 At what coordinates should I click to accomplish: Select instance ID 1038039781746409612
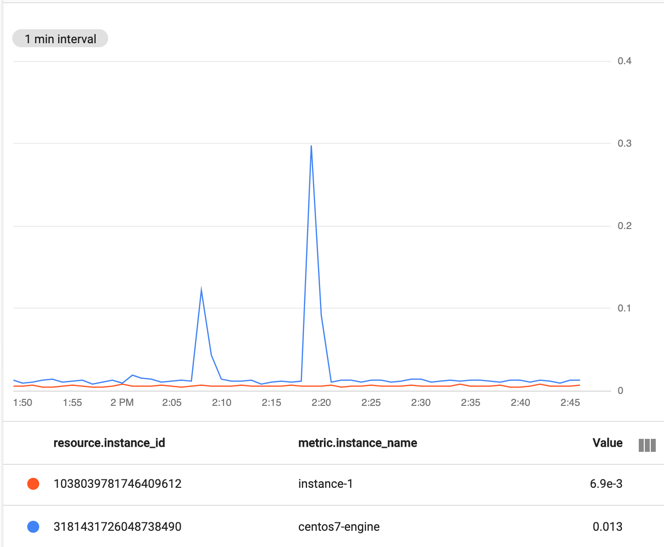pos(117,483)
